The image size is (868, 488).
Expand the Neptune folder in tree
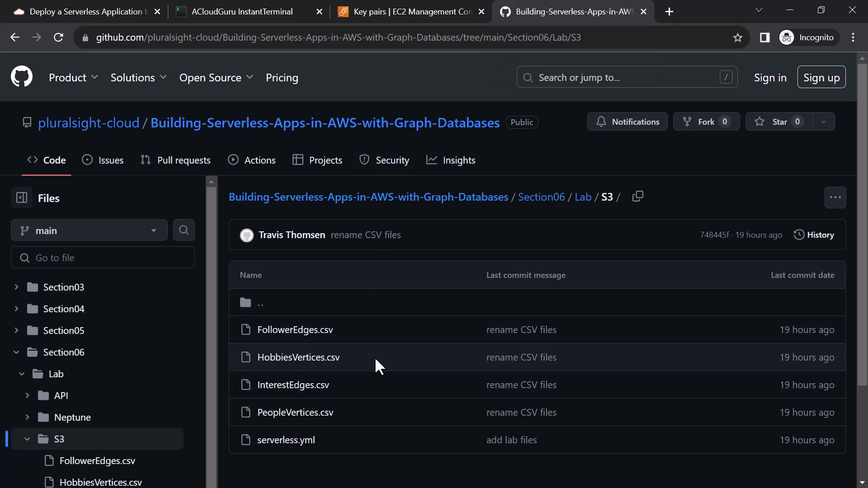pos(27,417)
